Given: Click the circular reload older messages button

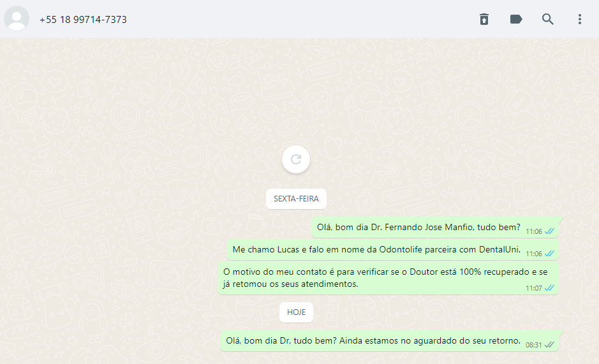Looking at the screenshot, I should pos(296,159).
